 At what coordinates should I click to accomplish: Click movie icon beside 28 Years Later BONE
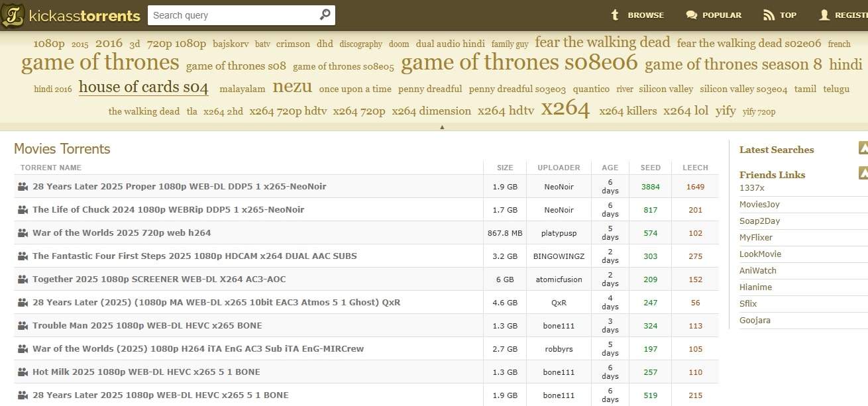[23, 395]
